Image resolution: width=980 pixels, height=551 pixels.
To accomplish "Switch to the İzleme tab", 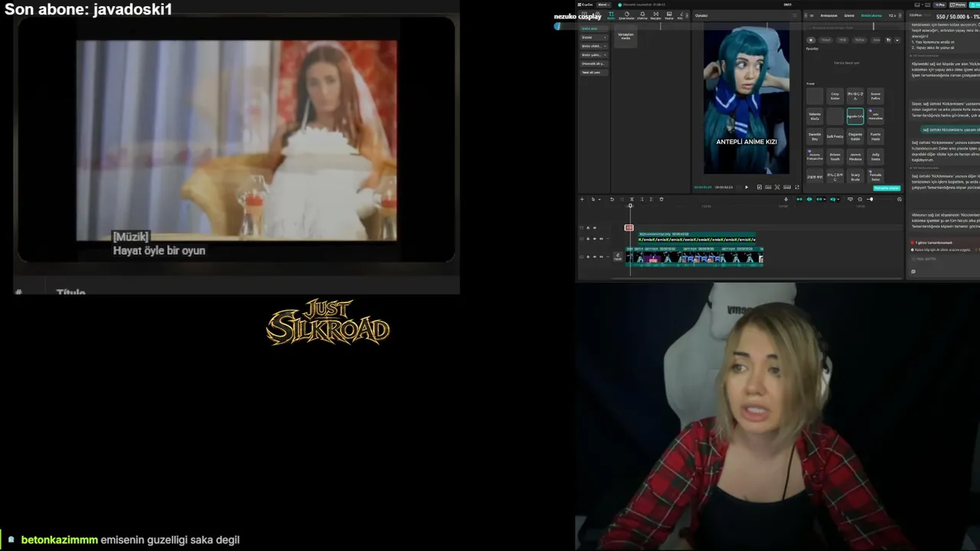I will (849, 15).
